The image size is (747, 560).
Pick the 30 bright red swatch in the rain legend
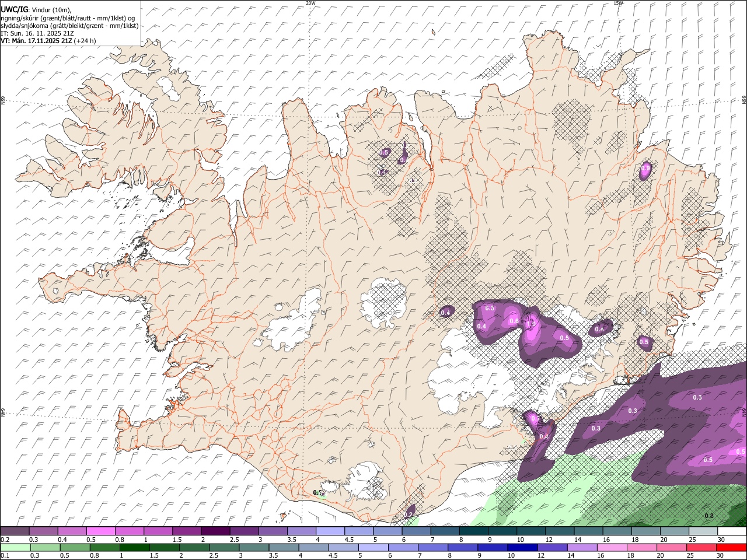pos(732,547)
